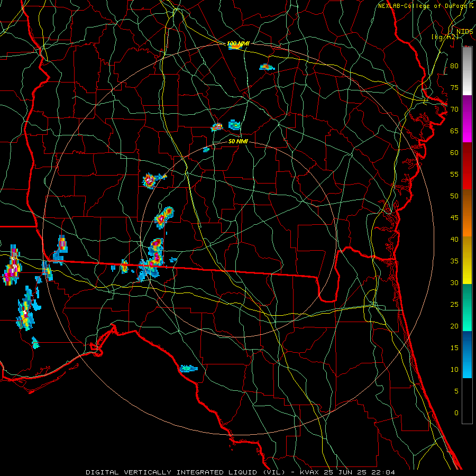Screen dimensions: 476x476
Task: Click the 35 value on the color scale
Action: pos(454,261)
